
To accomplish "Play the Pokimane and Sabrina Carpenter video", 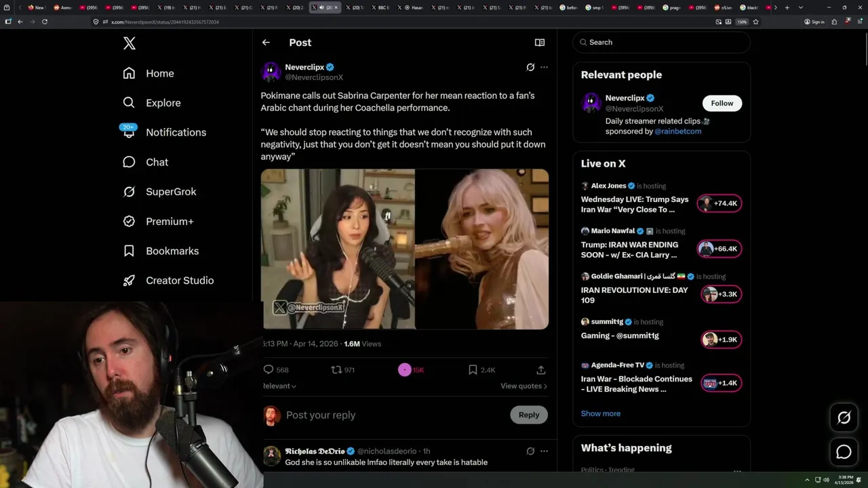I will click(405, 249).
